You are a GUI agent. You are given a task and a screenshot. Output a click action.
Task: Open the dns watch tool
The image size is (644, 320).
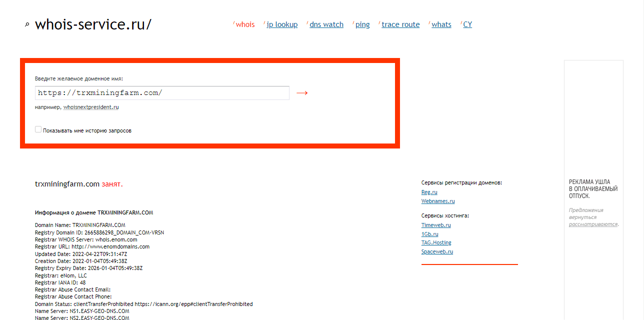[326, 24]
